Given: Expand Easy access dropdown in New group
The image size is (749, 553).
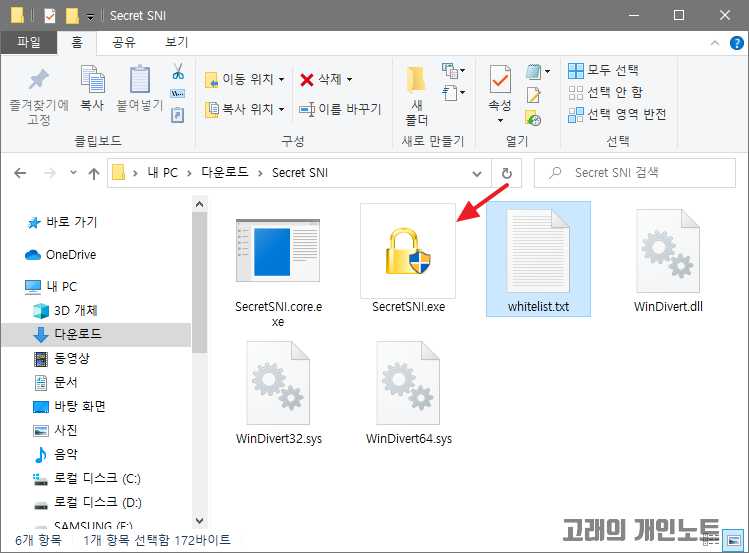Looking at the screenshot, I should click(x=453, y=92).
